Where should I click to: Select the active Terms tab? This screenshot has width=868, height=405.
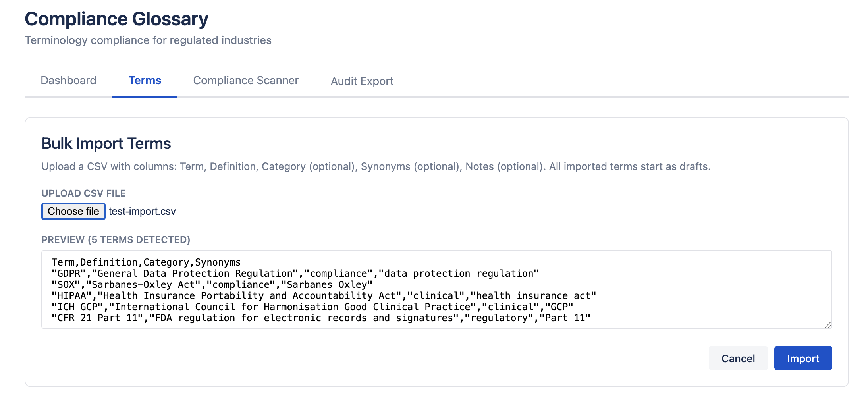tap(145, 80)
